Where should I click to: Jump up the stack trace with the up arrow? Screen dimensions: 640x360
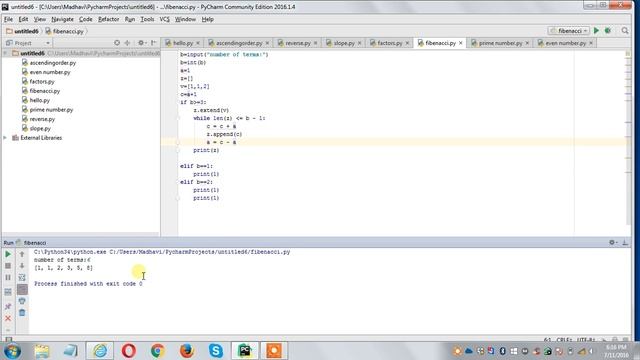tap(22, 254)
